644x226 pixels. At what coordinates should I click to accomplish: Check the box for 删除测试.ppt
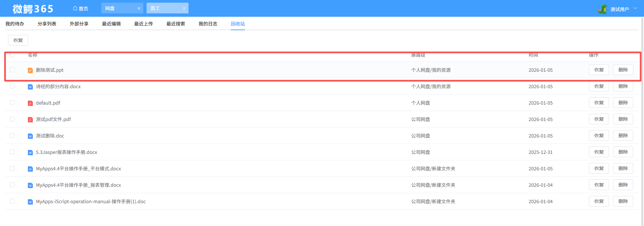12,70
